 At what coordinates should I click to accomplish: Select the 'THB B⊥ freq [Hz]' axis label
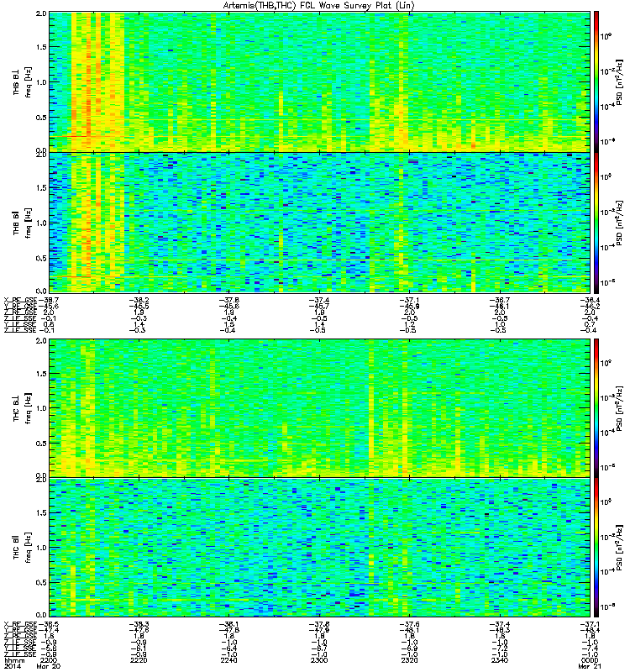pos(23,82)
